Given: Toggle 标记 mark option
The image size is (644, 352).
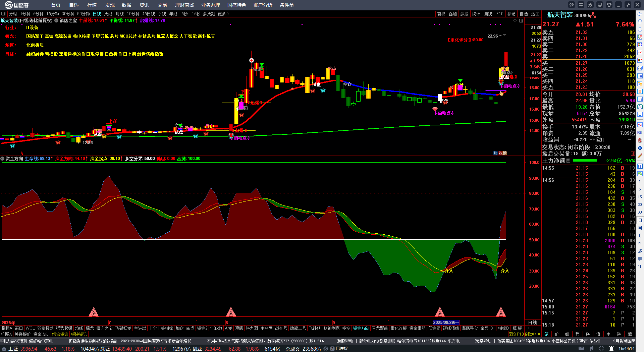Looking at the screenshot, I should coord(511,14).
